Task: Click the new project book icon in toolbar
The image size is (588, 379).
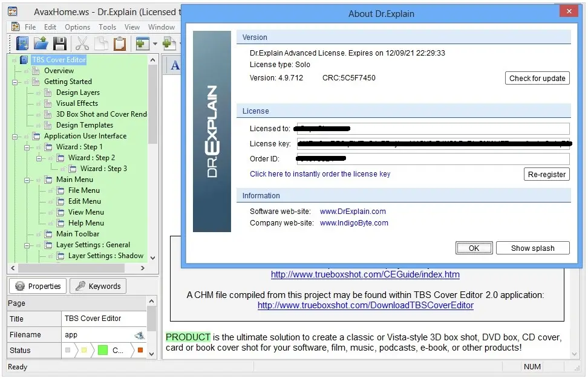Action: pos(22,44)
